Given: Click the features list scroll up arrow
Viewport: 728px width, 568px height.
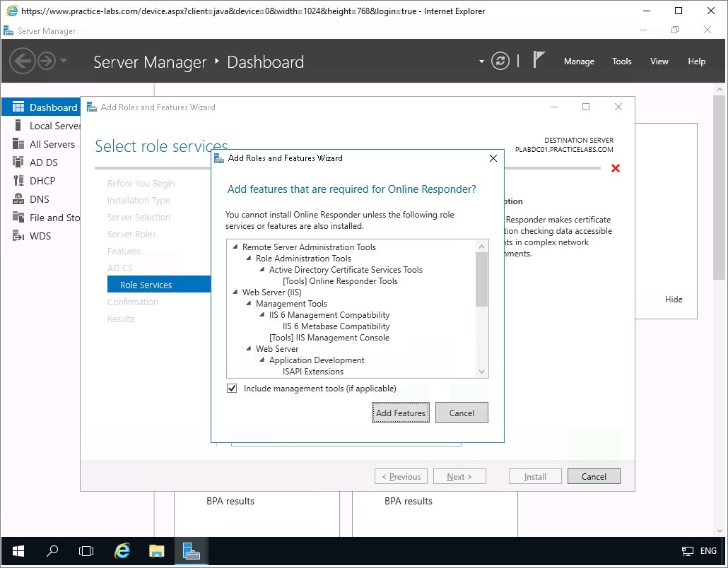Looking at the screenshot, I should (x=481, y=246).
